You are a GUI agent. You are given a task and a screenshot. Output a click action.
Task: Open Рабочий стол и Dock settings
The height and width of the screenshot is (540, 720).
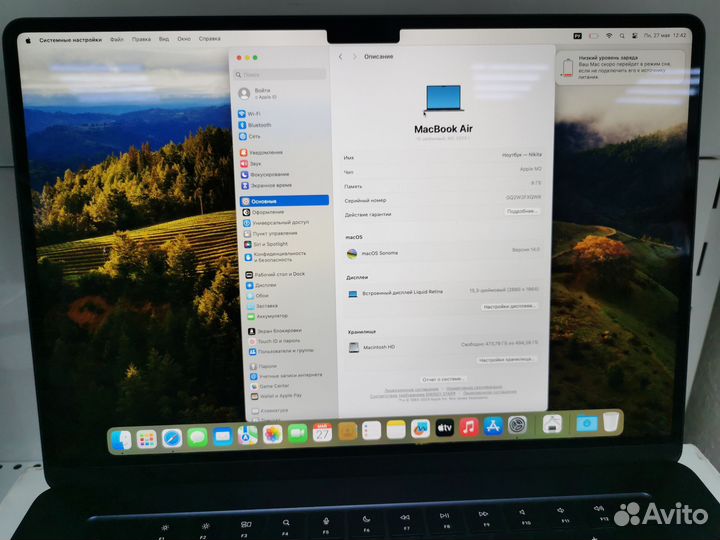275,274
